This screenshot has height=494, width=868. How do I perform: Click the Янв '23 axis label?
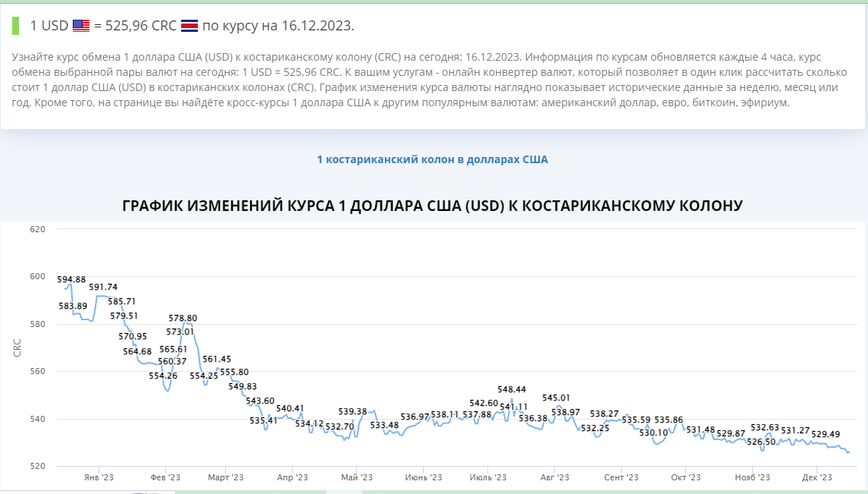coord(97,478)
